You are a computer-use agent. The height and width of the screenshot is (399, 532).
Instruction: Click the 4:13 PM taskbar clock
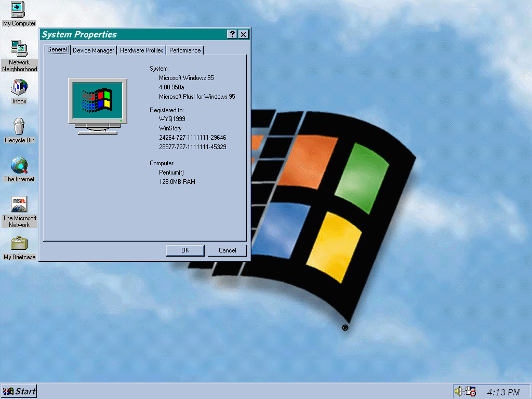tap(503, 392)
